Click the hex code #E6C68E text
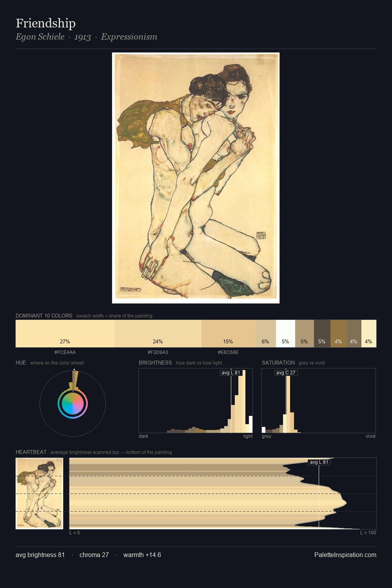Viewport: 392px width, 588px height. click(228, 352)
